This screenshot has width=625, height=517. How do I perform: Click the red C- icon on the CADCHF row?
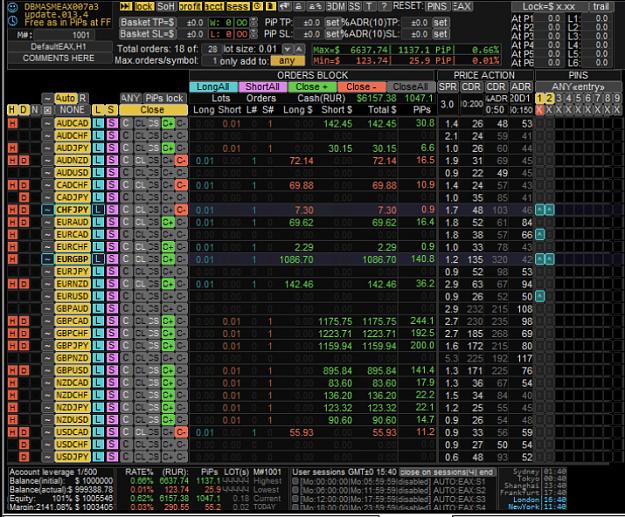tap(181, 185)
